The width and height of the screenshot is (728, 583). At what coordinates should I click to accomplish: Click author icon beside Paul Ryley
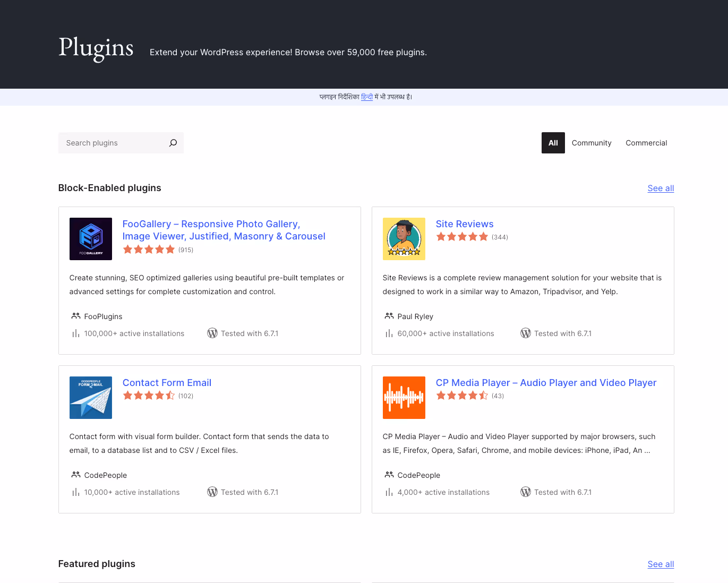(x=389, y=316)
